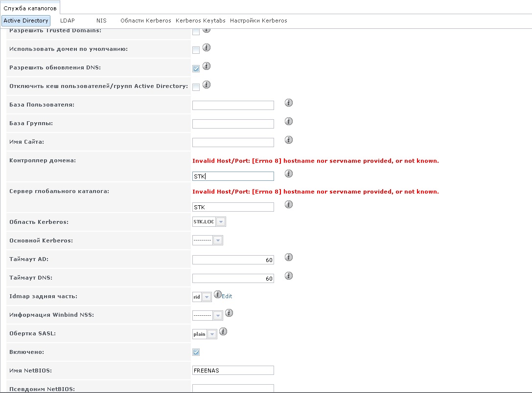Click info icon beside База Группы field
Image resolution: width=532 pixels, height=393 pixels.
pyautogui.click(x=289, y=121)
